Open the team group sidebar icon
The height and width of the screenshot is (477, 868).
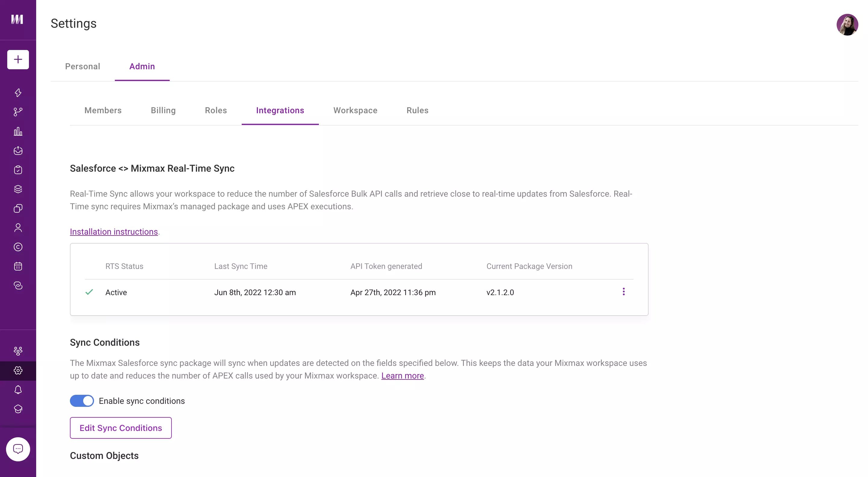[18, 351]
